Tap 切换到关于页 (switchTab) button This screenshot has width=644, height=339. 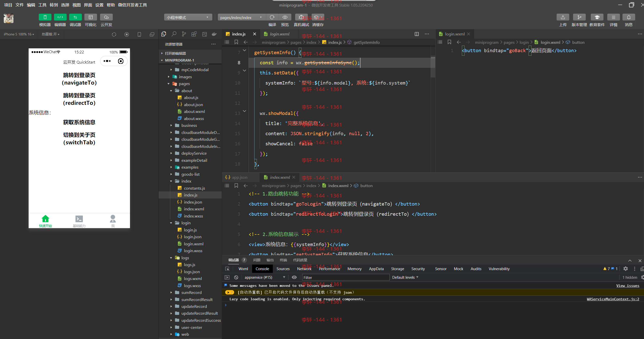(x=79, y=139)
